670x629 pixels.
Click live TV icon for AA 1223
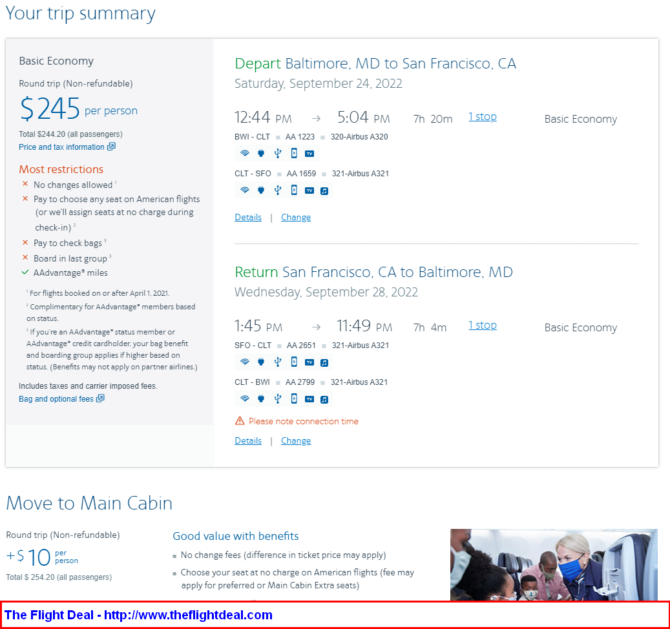point(309,153)
